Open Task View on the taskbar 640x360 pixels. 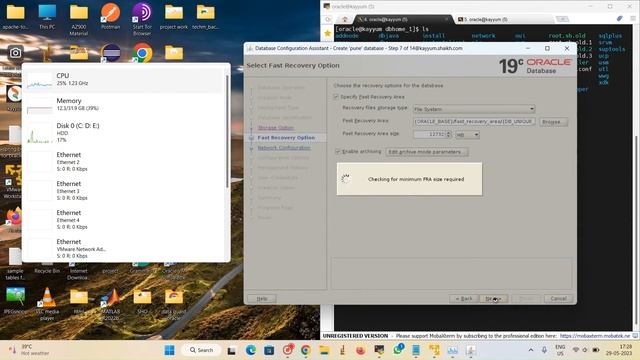tap(231, 350)
